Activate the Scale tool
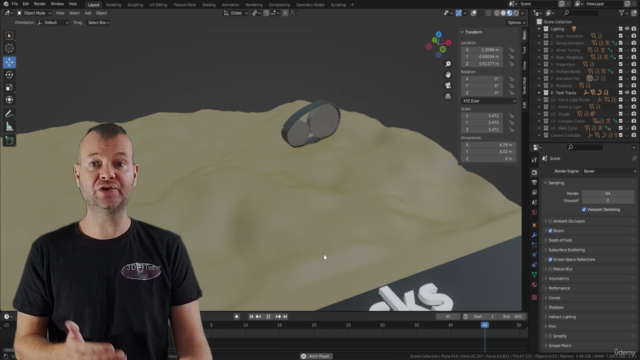 9,87
